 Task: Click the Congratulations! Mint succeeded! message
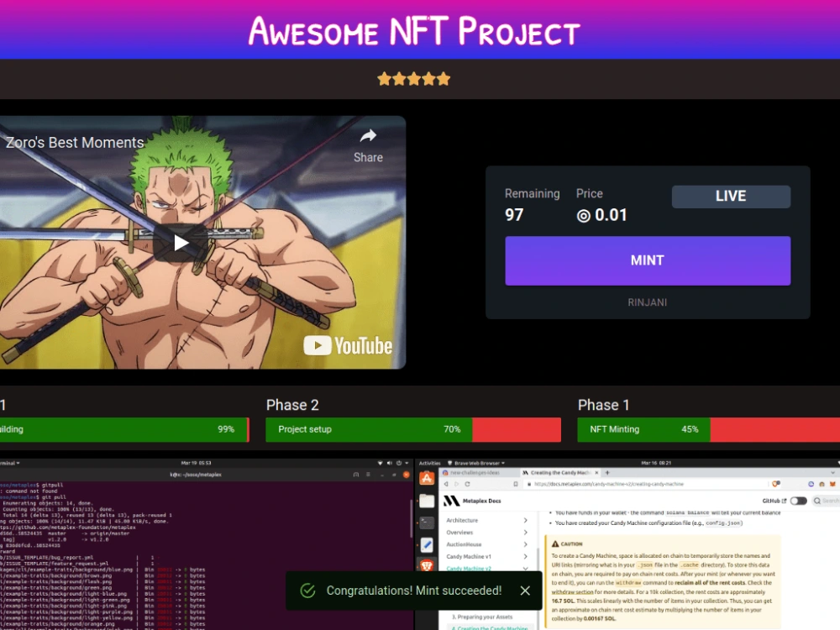(x=414, y=591)
